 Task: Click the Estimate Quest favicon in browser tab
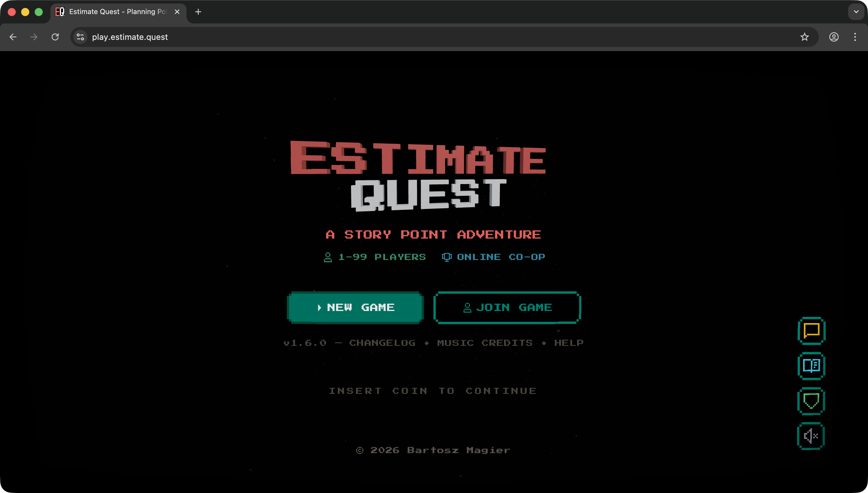[x=60, y=11]
